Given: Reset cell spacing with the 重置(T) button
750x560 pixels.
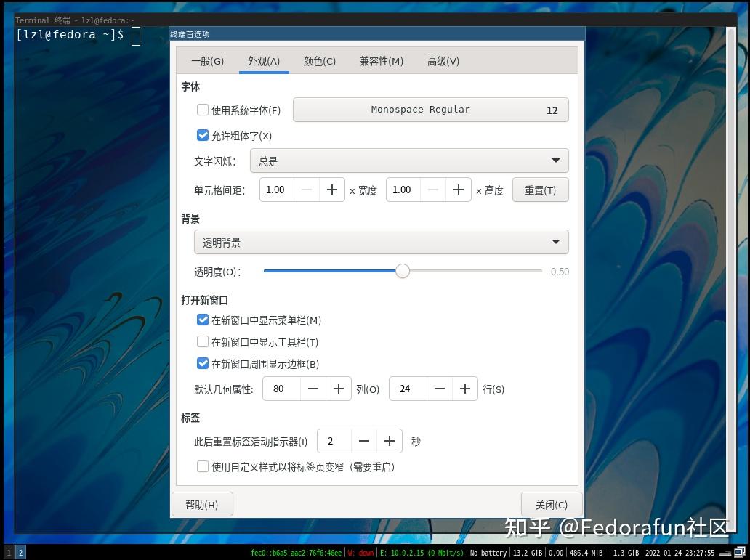Looking at the screenshot, I should click(541, 190).
